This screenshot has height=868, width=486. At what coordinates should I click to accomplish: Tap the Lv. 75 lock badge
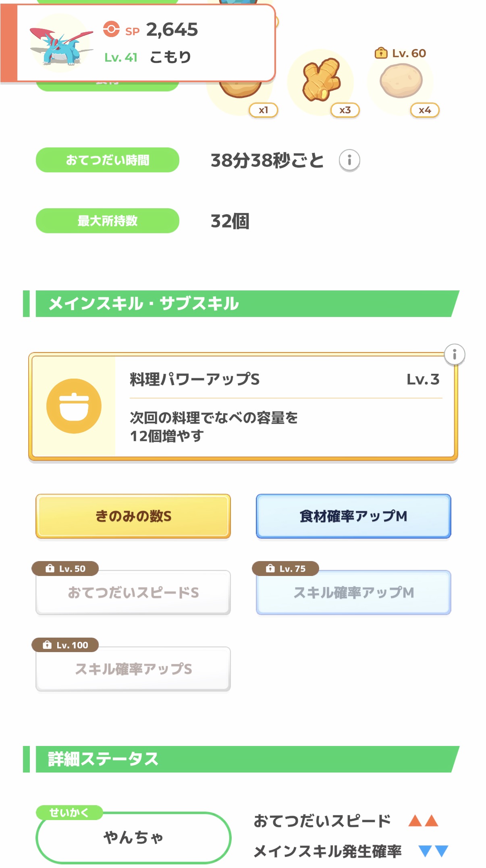(x=285, y=568)
